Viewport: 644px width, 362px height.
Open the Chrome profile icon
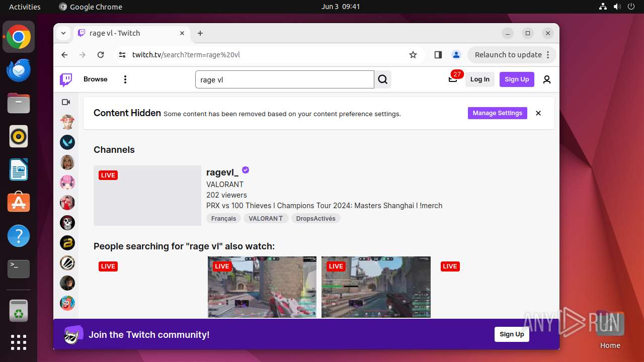[456, 55]
